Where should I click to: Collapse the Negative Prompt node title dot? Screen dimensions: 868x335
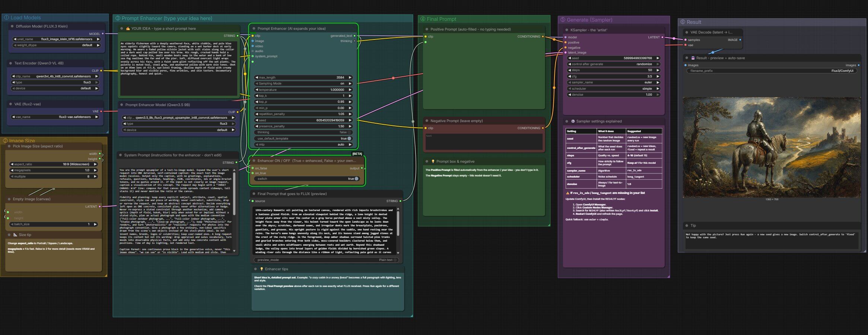tap(427, 121)
